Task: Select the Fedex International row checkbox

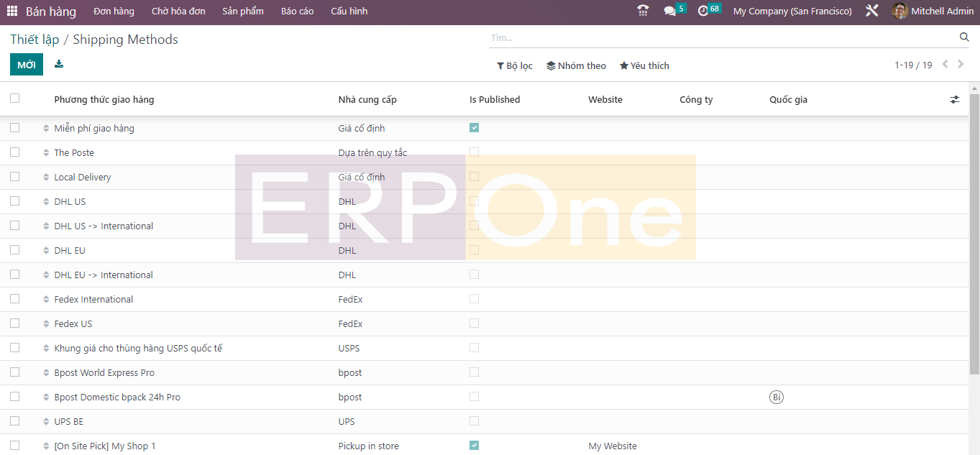Action: pos(15,299)
